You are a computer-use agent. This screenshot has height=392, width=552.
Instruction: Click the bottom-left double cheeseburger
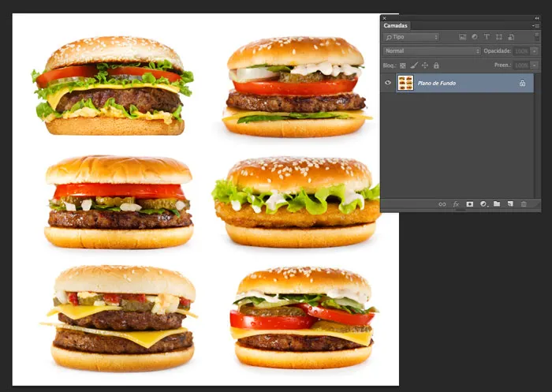[x=120, y=318]
